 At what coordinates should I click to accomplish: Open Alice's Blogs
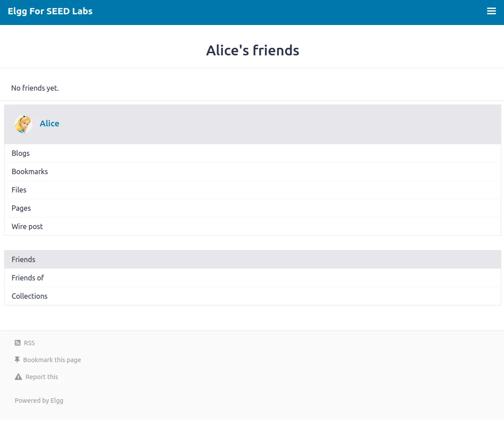coord(21,153)
